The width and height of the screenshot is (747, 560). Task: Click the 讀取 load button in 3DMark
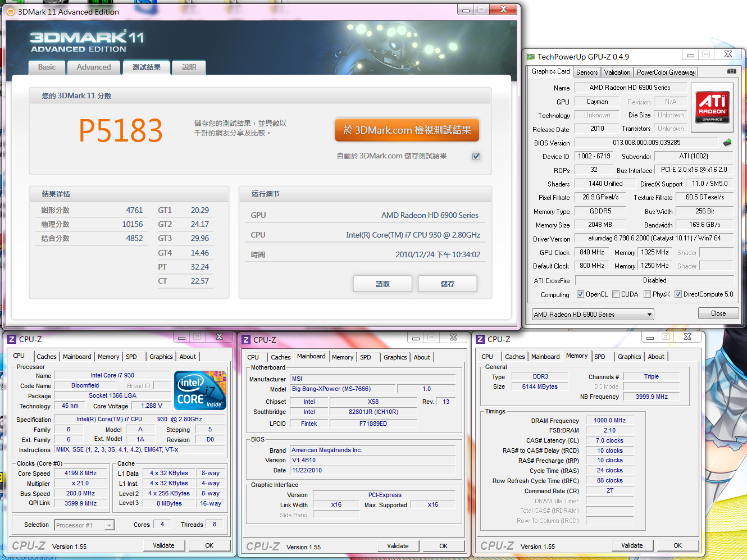point(382,284)
